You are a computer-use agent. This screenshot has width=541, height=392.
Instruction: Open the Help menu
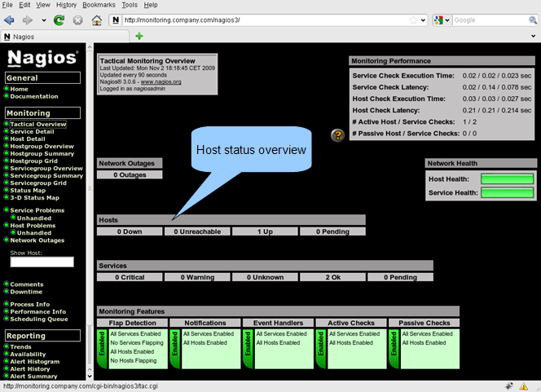tap(151, 5)
